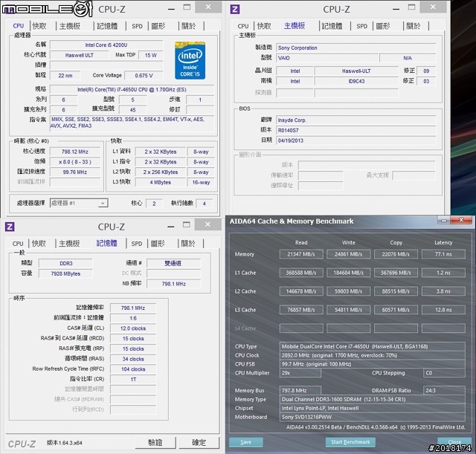
Task: Click the multiplier value x 8.0 (8 - 33)
Action: (75, 162)
